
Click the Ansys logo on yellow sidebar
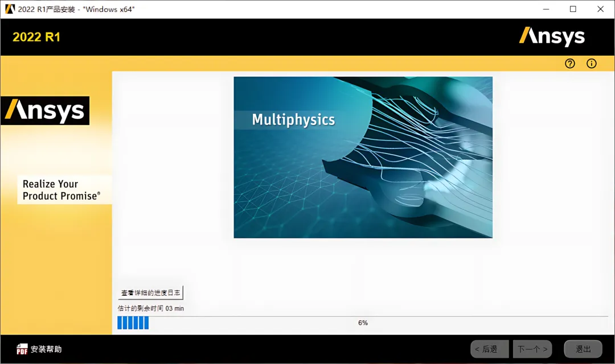click(45, 110)
